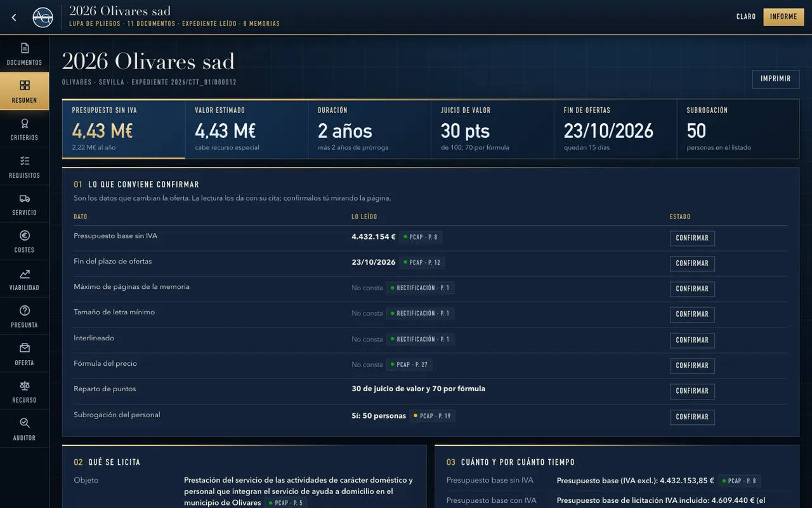
Task: Click the '2026 Olivares sad' main page title
Action: click(148, 61)
